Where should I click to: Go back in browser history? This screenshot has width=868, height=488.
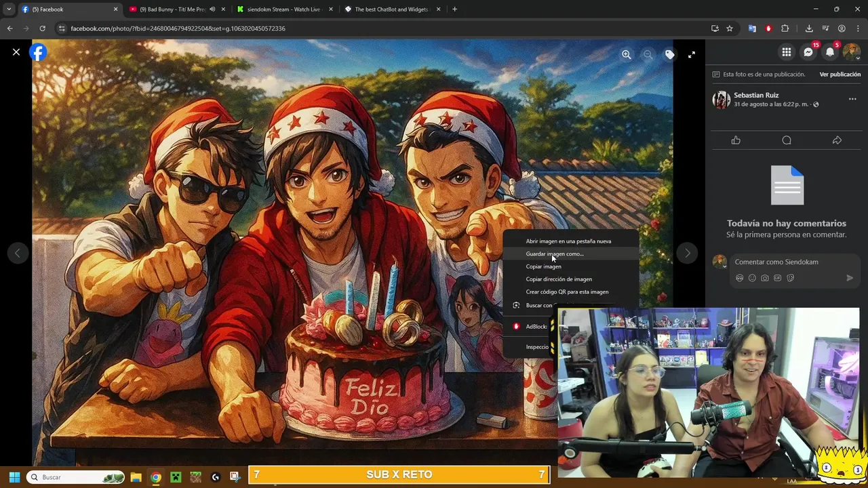click(x=9, y=28)
